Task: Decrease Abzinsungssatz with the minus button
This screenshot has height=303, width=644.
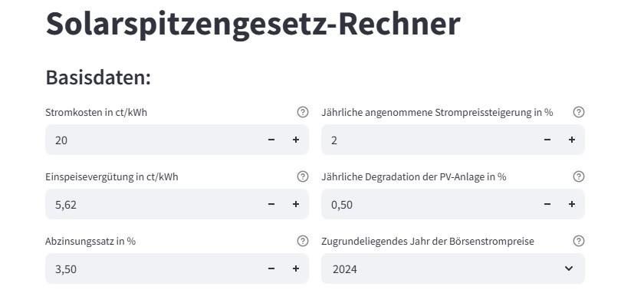Action: coord(271,268)
